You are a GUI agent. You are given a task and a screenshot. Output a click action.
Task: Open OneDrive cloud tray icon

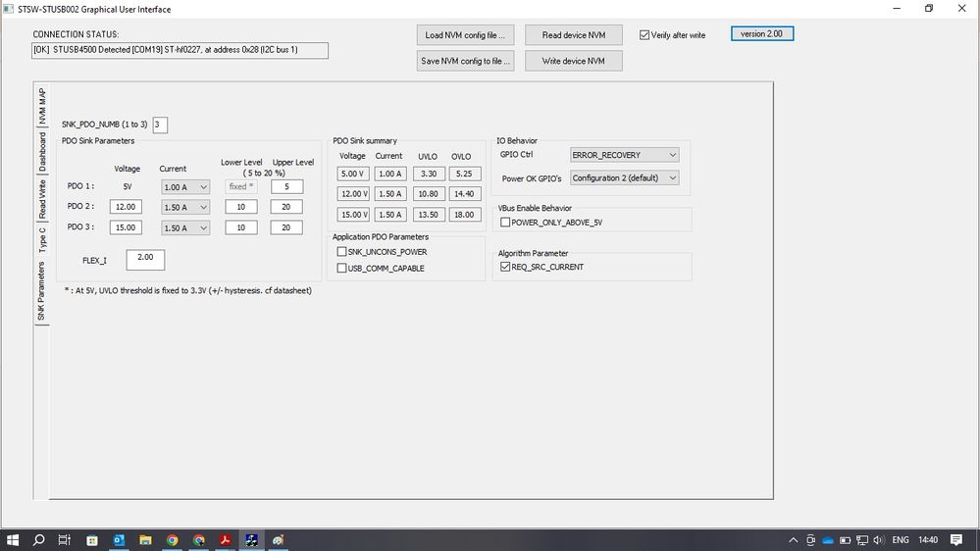[x=828, y=540]
